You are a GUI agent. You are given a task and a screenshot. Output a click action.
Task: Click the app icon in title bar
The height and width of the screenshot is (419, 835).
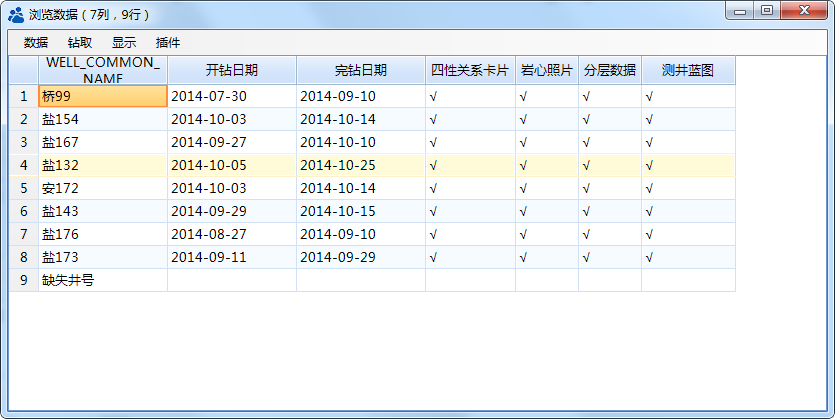tap(16, 14)
